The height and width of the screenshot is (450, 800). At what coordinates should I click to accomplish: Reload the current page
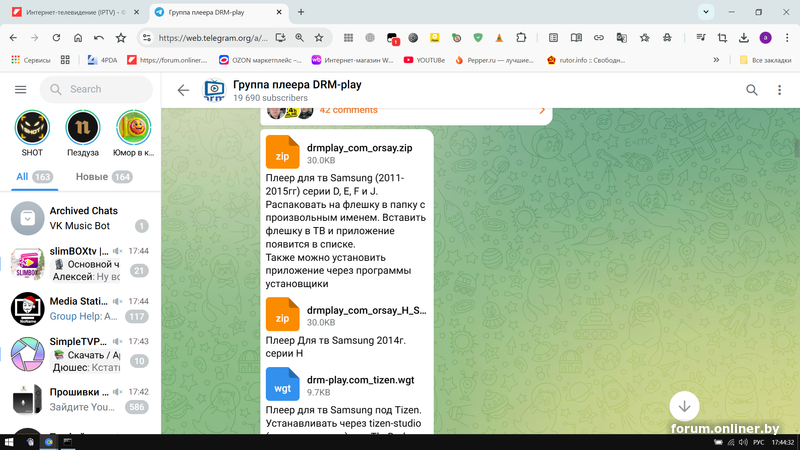(56, 38)
